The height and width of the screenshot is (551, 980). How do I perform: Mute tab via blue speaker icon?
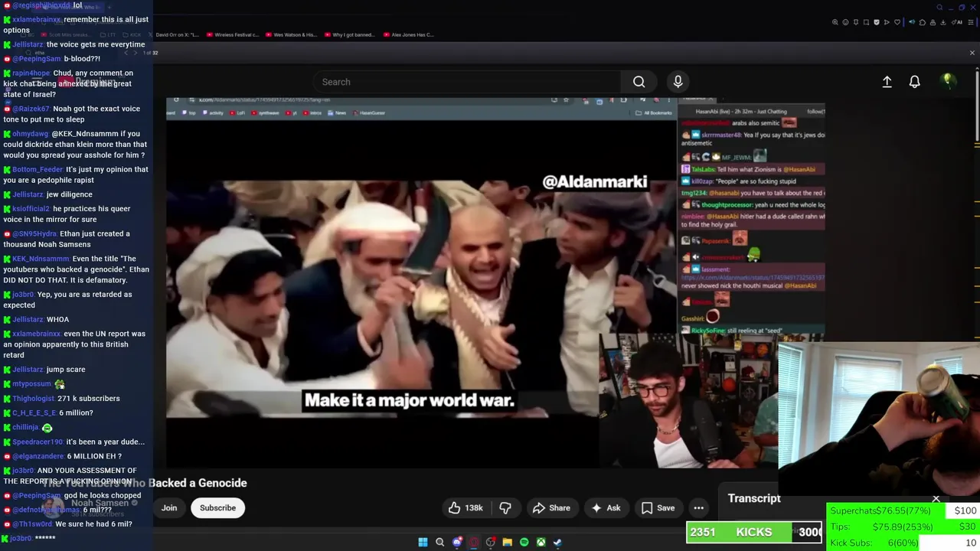[x=912, y=22]
